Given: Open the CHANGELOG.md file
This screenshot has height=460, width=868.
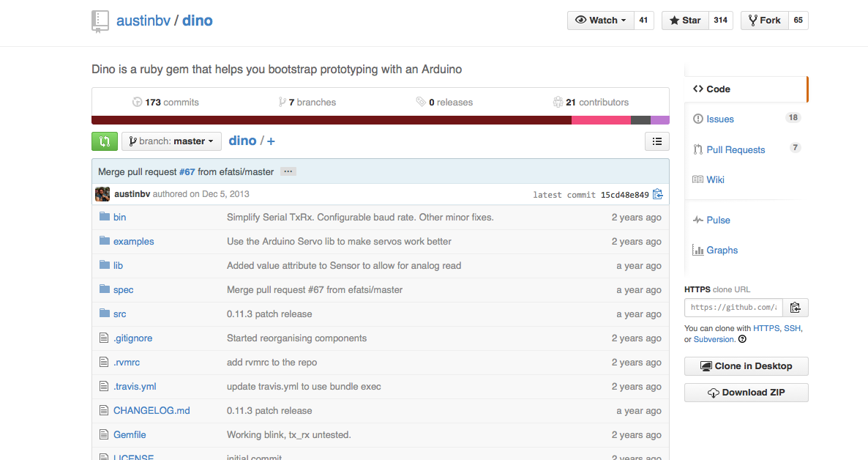Looking at the screenshot, I should click(x=151, y=411).
